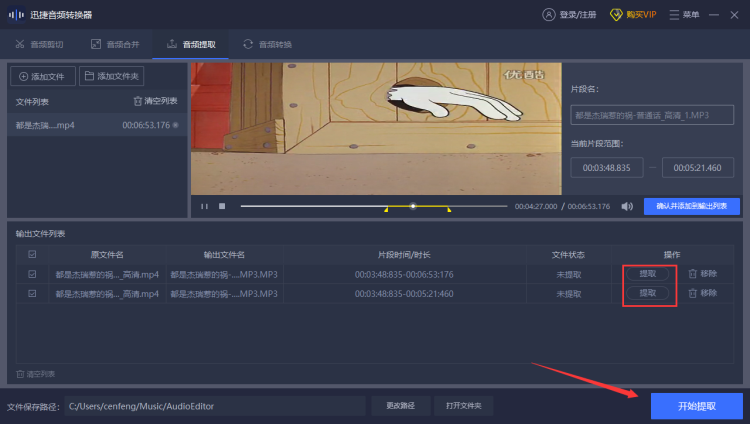Remove the file using the small circle icon
Viewport: 750px width, 424px height.
tap(176, 125)
